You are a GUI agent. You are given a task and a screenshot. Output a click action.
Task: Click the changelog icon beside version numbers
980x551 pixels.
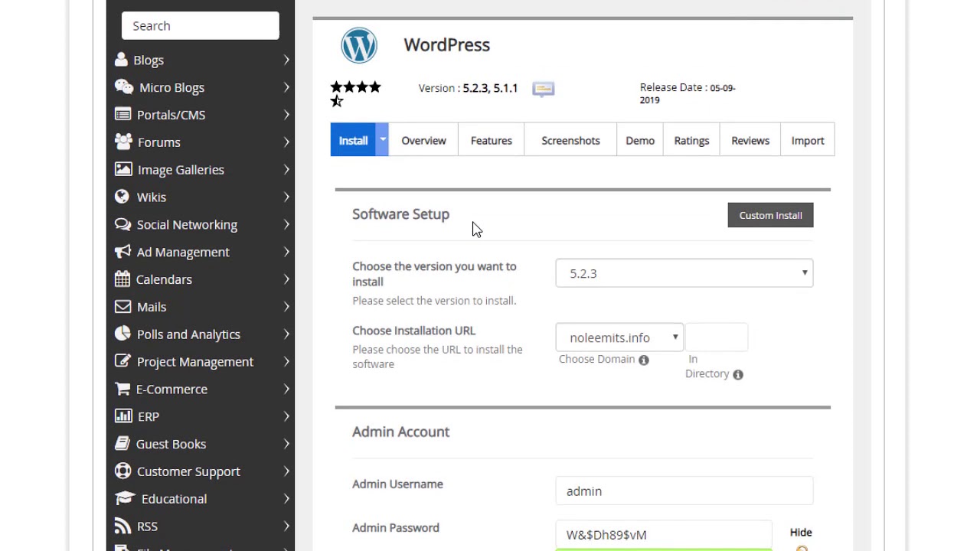[544, 89]
